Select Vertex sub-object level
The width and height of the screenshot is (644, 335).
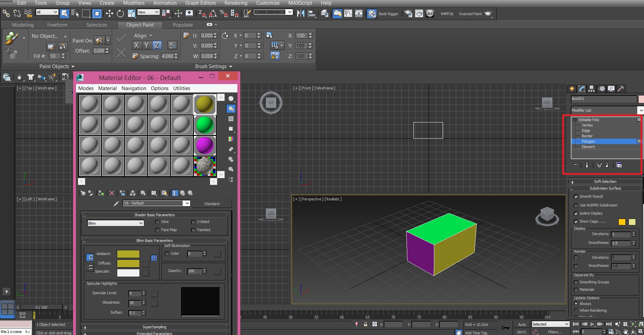(x=587, y=125)
